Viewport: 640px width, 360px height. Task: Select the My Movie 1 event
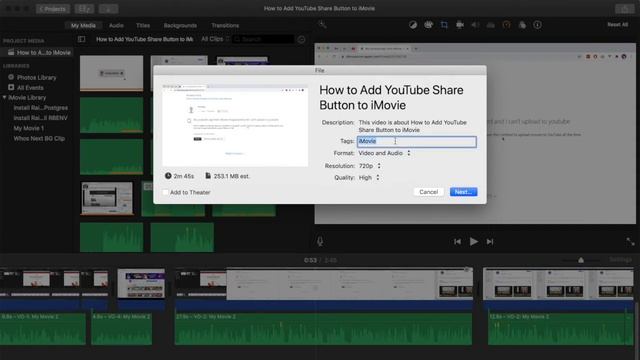(x=29, y=128)
